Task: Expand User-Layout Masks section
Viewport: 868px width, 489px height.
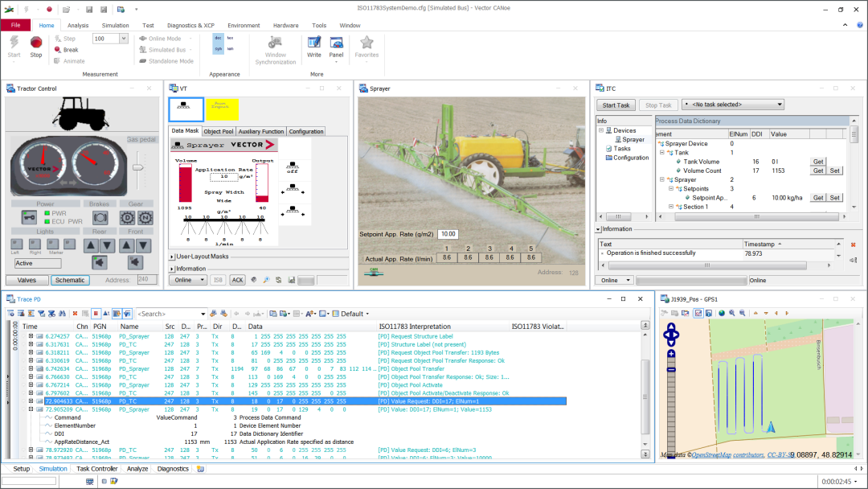Action: [x=172, y=257]
